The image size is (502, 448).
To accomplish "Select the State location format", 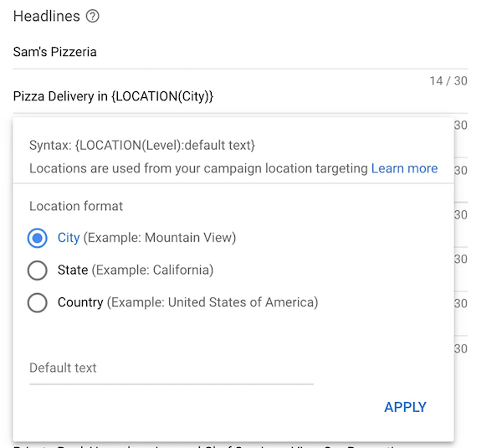I will [x=38, y=270].
